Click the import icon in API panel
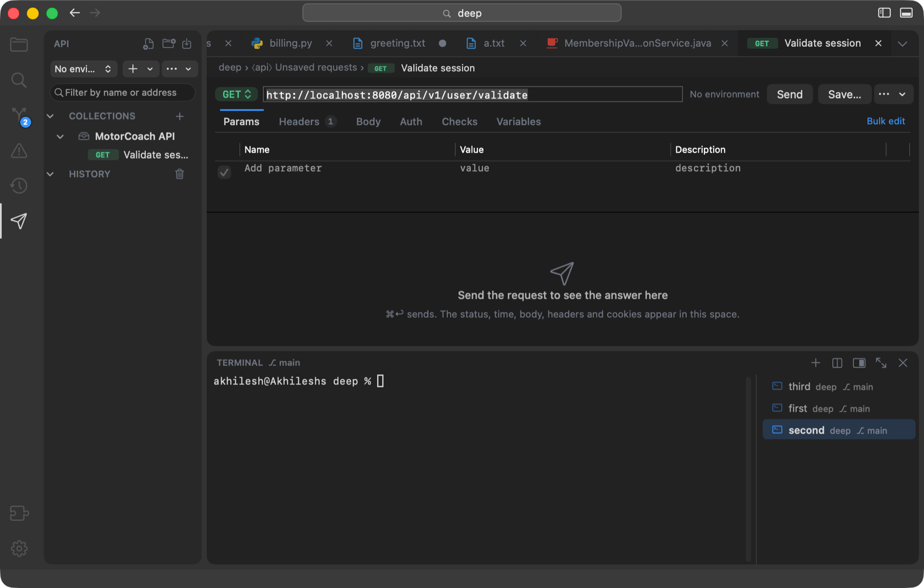This screenshot has width=924, height=588. [x=187, y=44]
